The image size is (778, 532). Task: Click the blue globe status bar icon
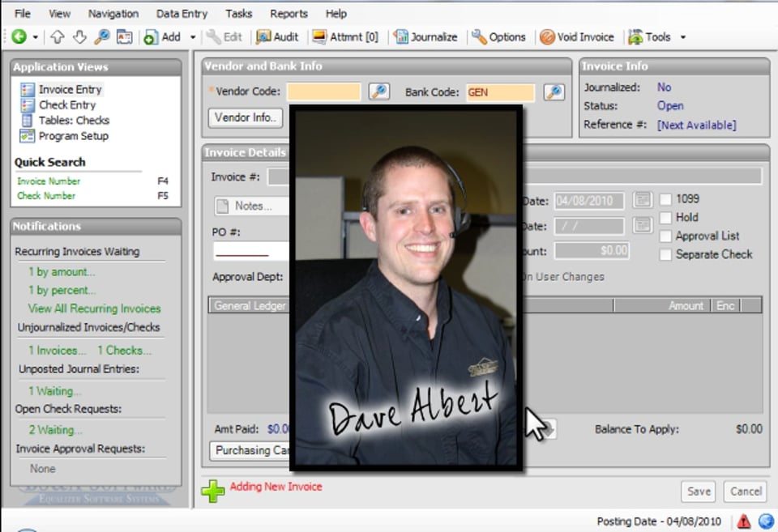767,521
